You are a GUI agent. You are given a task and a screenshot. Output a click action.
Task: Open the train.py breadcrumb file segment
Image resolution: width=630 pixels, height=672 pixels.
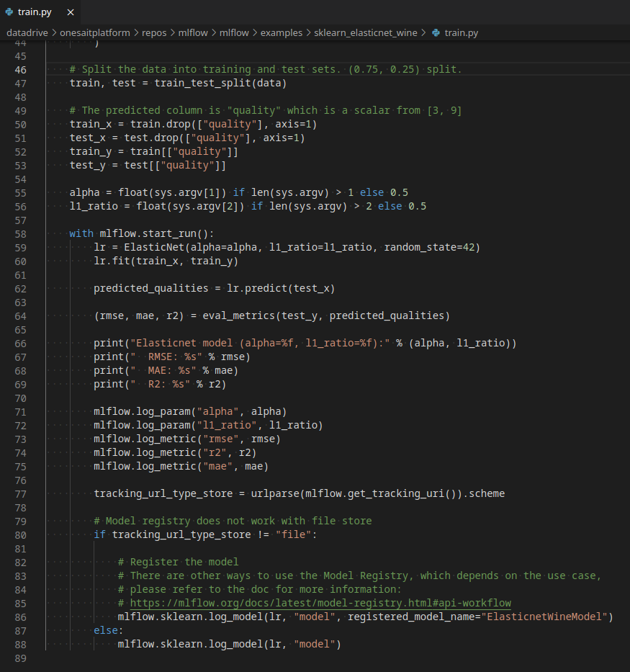coord(462,33)
